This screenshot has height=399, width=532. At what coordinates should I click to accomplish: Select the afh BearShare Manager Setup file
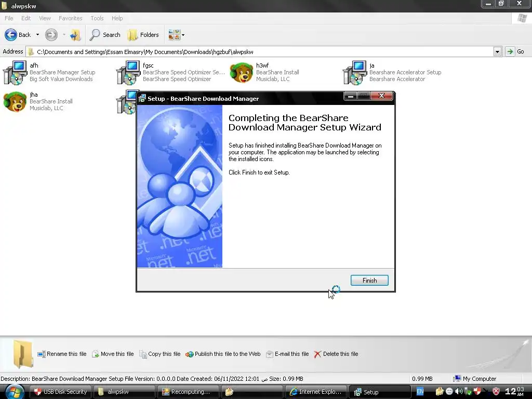point(49,72)
